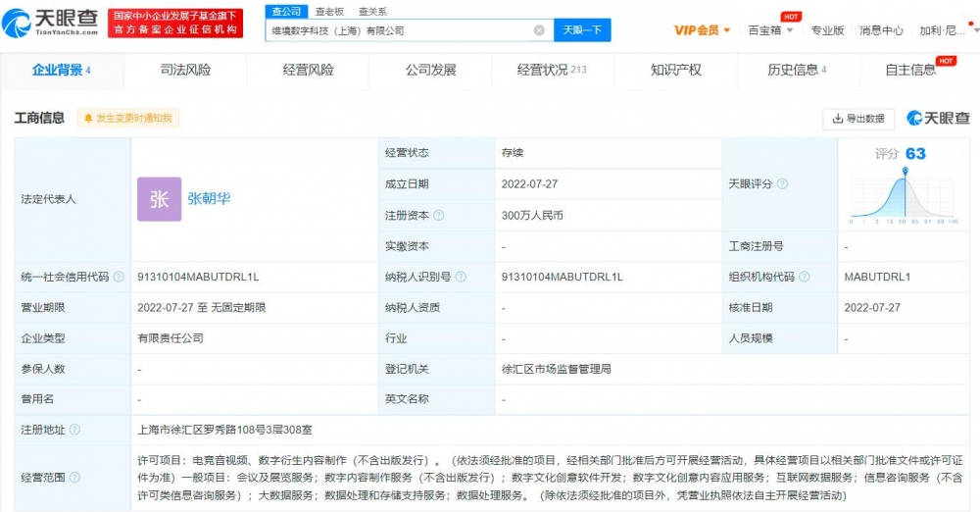
Task: Open the 自主信息 tab
Action: 920,70
